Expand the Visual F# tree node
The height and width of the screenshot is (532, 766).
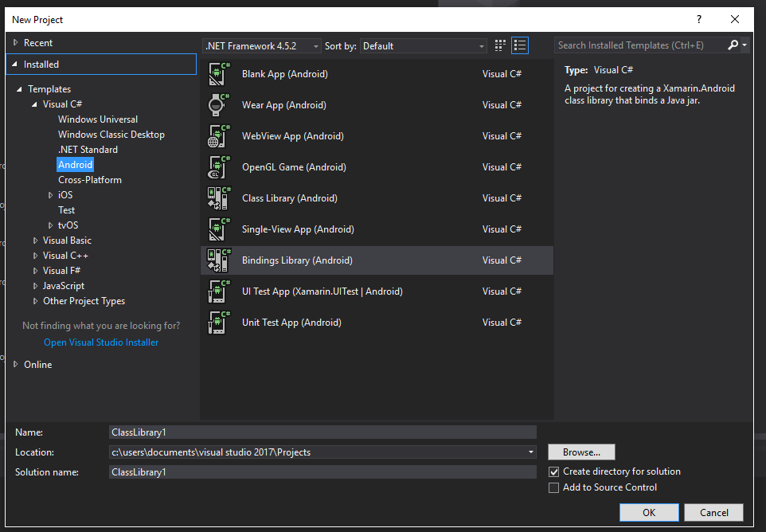35,271
